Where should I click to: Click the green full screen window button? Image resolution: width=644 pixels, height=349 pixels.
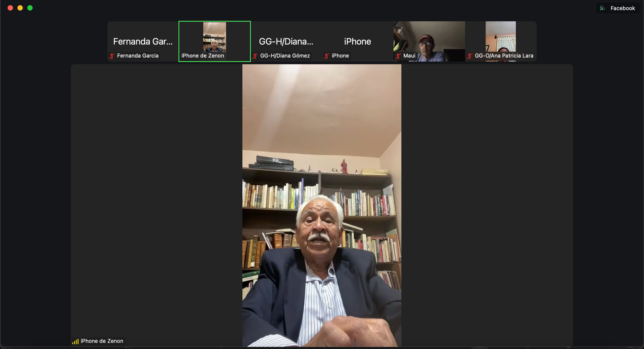coord(30,8)
